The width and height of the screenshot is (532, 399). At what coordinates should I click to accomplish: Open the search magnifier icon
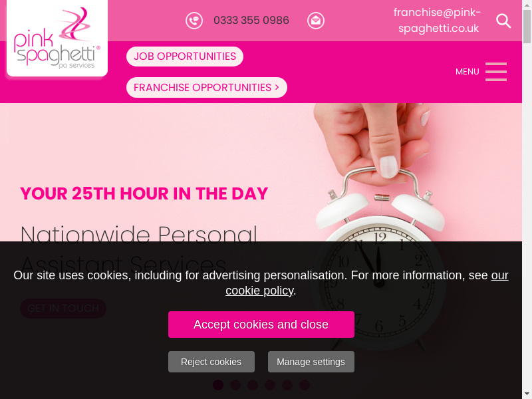[x=503, y=21]
